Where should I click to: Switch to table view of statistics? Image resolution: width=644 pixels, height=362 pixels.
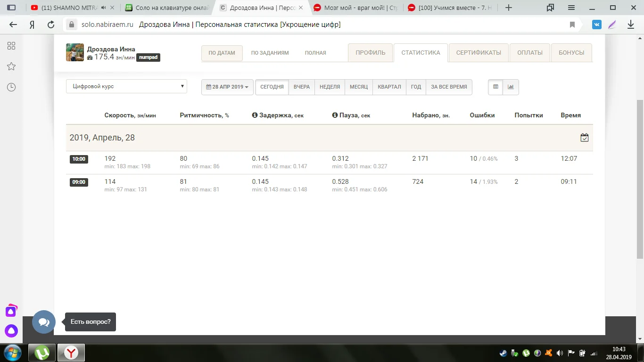[x=495, y=87]
